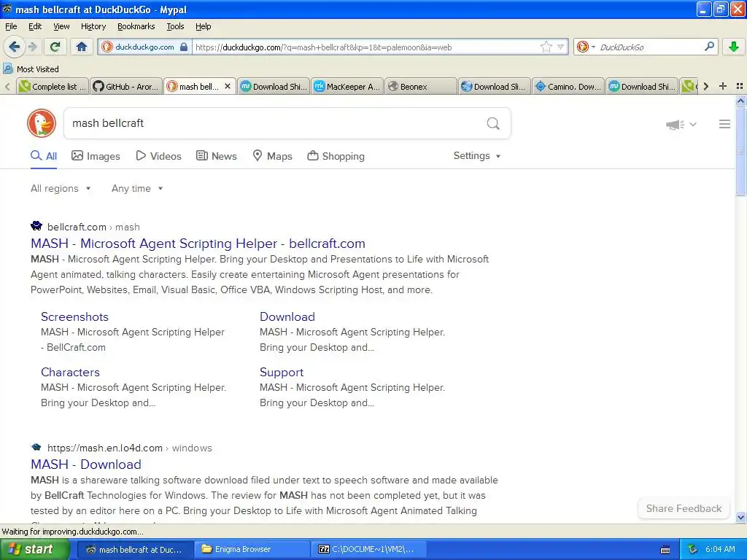The image size is (747, 560).
Task: Switch to Shopping results
Action: pos(336,156)
